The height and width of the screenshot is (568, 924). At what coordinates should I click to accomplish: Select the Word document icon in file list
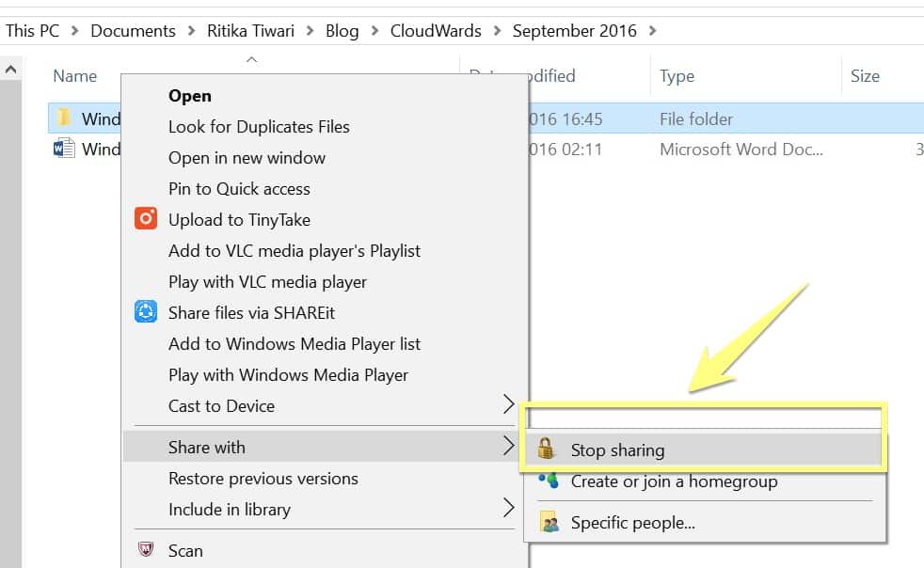(x=64, y=148)
